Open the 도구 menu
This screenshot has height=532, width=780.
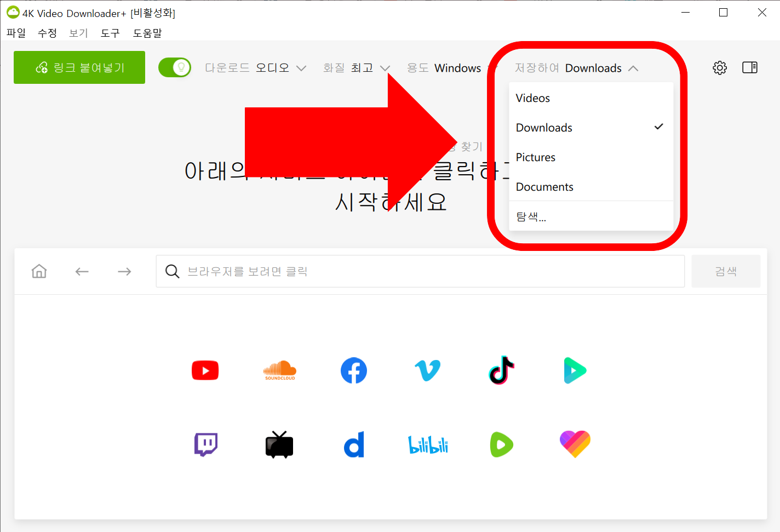[x=110, y=33]
